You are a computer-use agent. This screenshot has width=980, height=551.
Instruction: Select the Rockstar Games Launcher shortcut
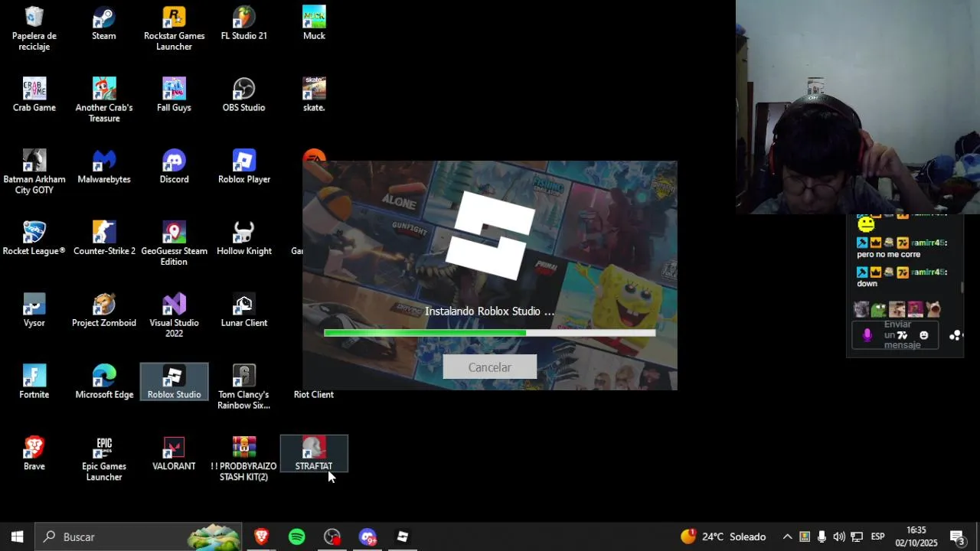pos(174,28)
